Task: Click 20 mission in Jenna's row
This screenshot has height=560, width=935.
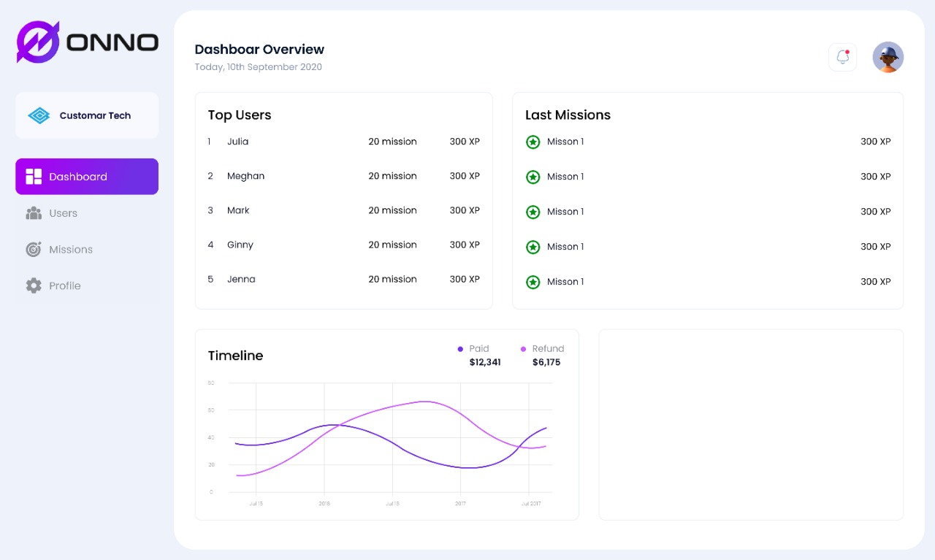Action: [392, 279]
